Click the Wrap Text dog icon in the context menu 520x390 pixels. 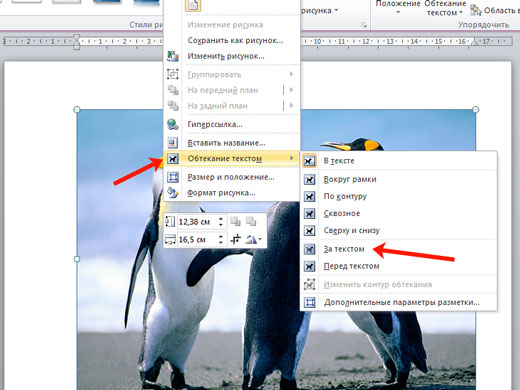(173, 159)
